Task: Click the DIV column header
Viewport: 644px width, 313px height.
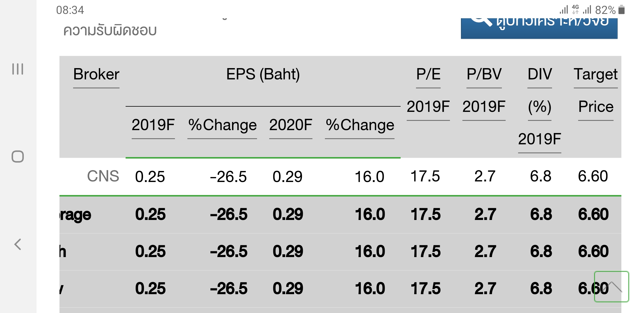Action: tap(540, 74)
